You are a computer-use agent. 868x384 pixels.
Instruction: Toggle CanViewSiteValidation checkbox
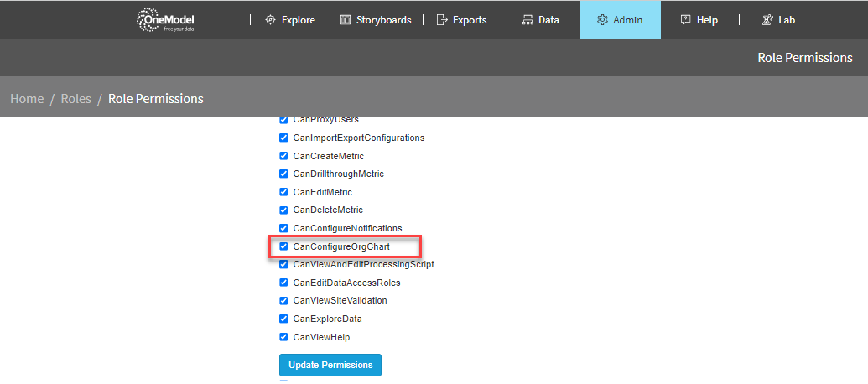tap(283, 300)
